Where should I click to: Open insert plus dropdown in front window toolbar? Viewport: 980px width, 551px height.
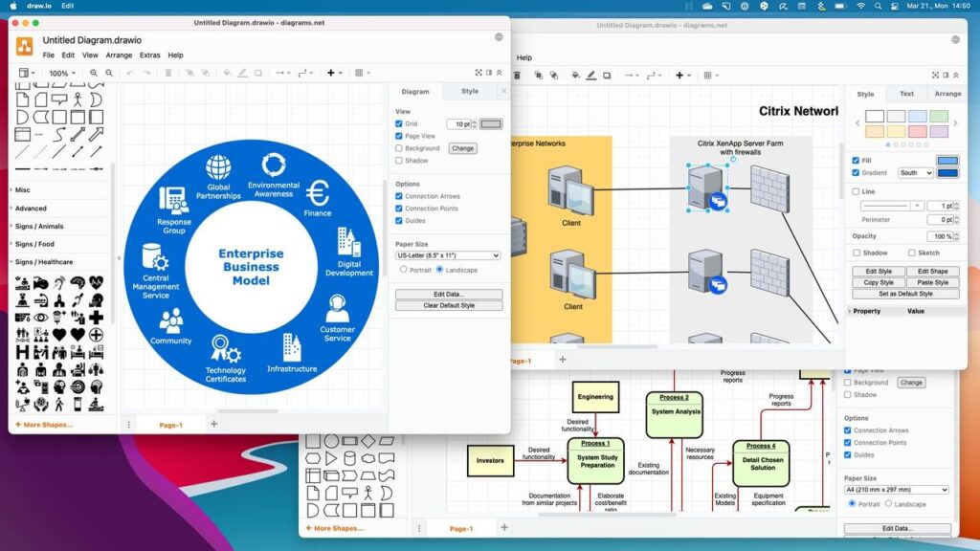[334, 73]
